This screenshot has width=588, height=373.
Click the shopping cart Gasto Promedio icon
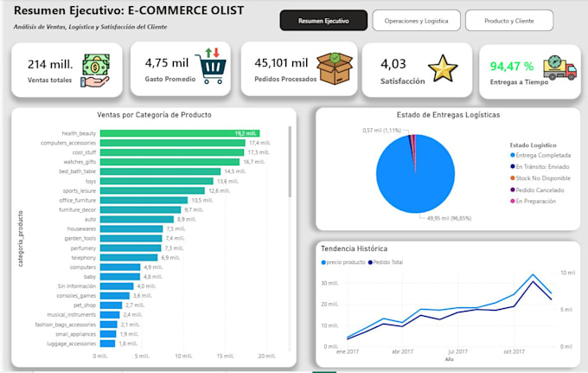pos(211,66)
